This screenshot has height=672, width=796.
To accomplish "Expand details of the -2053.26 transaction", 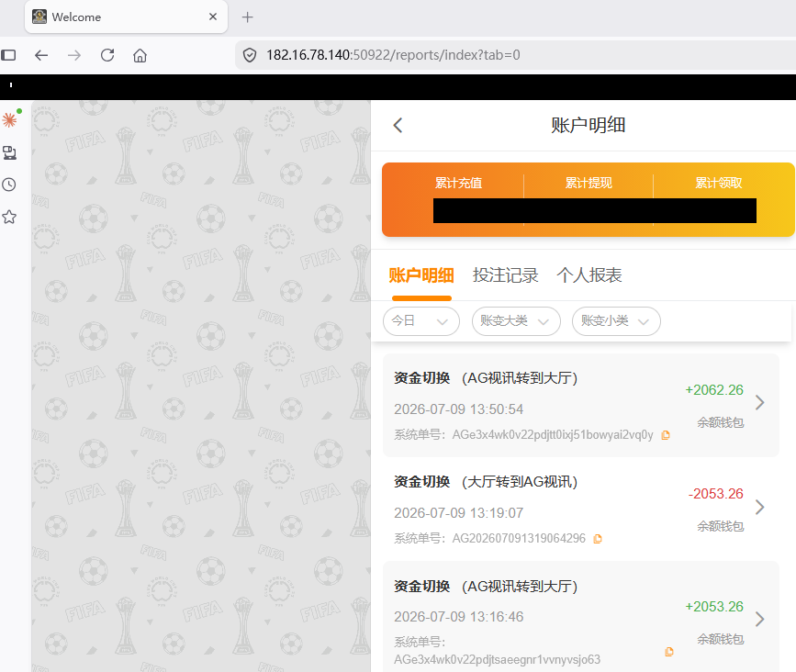I will (760, 507).
